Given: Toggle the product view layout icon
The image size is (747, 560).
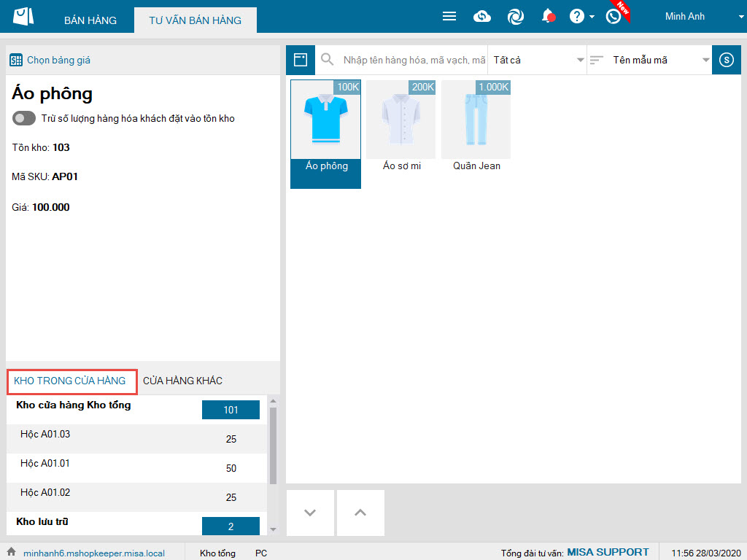Looking at the screenshot, I should (301, 60).
